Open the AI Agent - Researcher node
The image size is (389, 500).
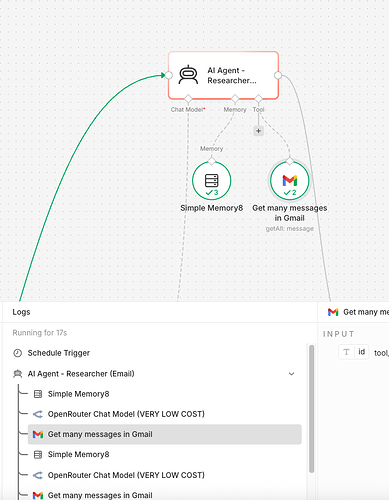point(223,75)
